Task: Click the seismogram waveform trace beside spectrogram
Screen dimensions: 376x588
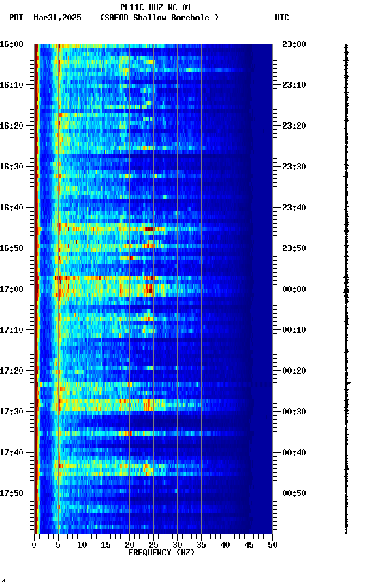Action: click(346, 288)
